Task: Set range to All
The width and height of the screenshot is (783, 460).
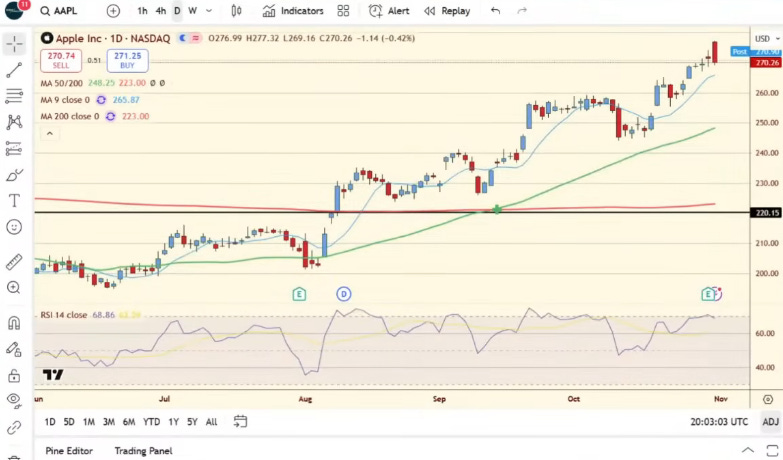Action: [212, 422]
